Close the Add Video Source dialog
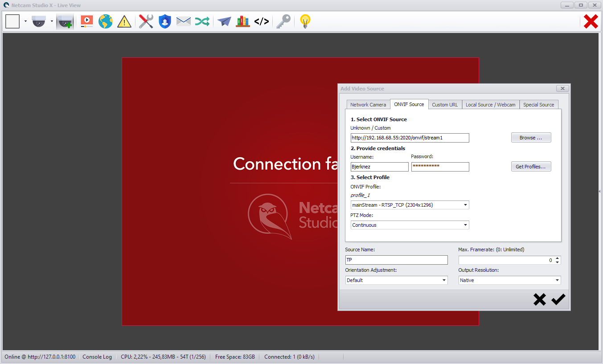Screen dimensions: 603x364 click(562, 89)
